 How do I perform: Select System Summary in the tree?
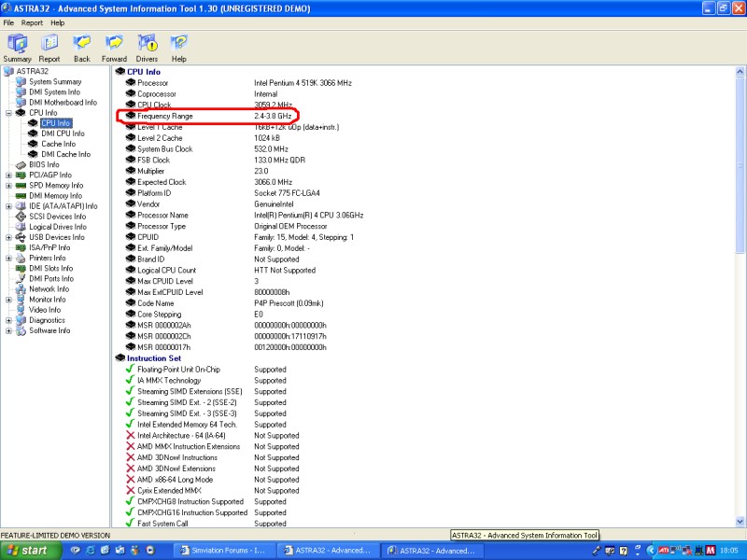point(55,82)
